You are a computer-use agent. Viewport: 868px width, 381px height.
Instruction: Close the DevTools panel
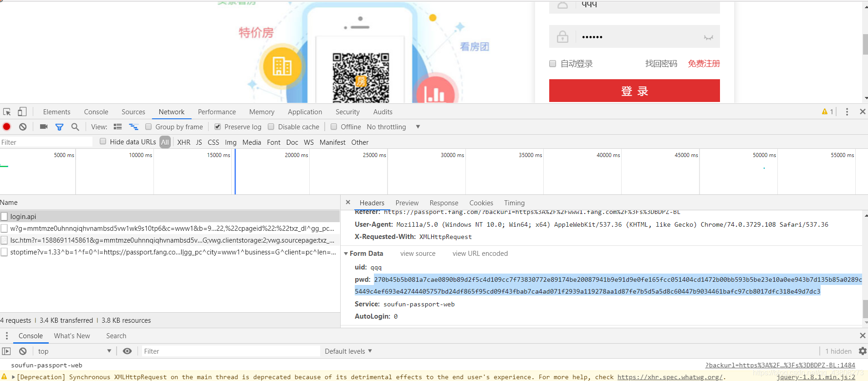coord(862,112)
